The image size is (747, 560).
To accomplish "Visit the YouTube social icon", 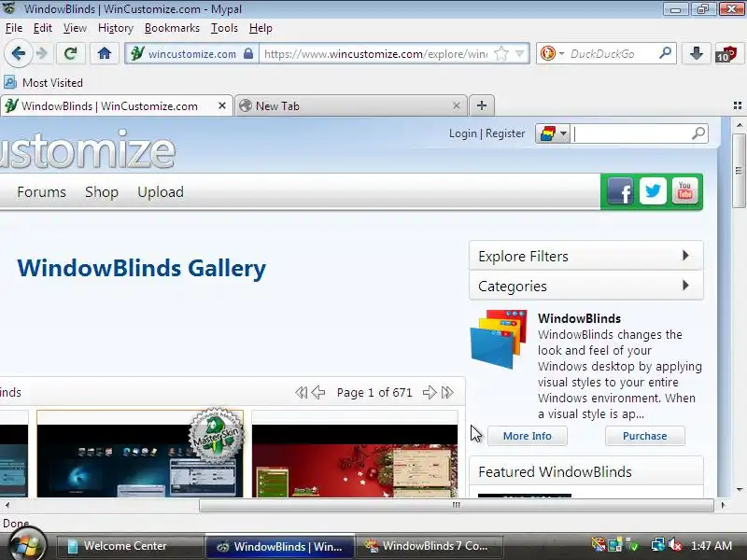I will tap(685, 191).
